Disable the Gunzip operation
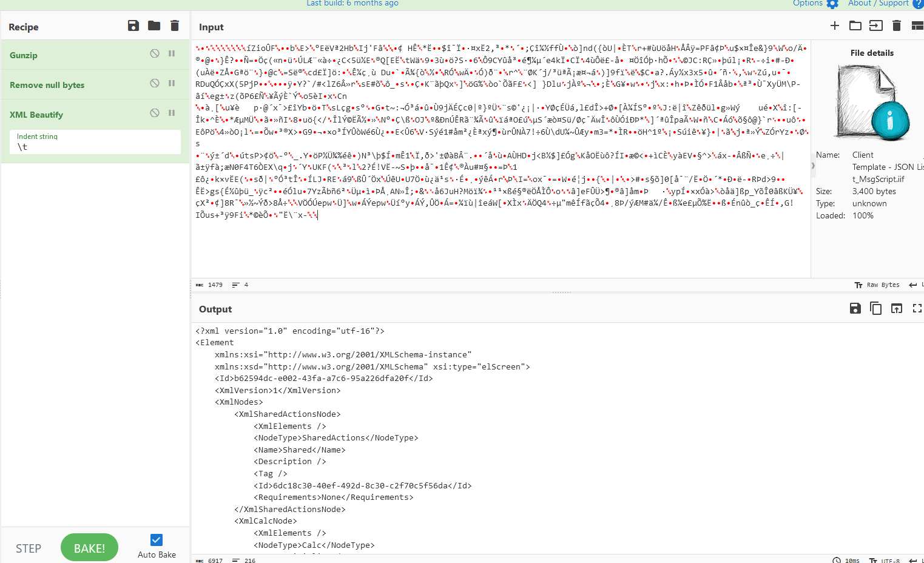 154,55
